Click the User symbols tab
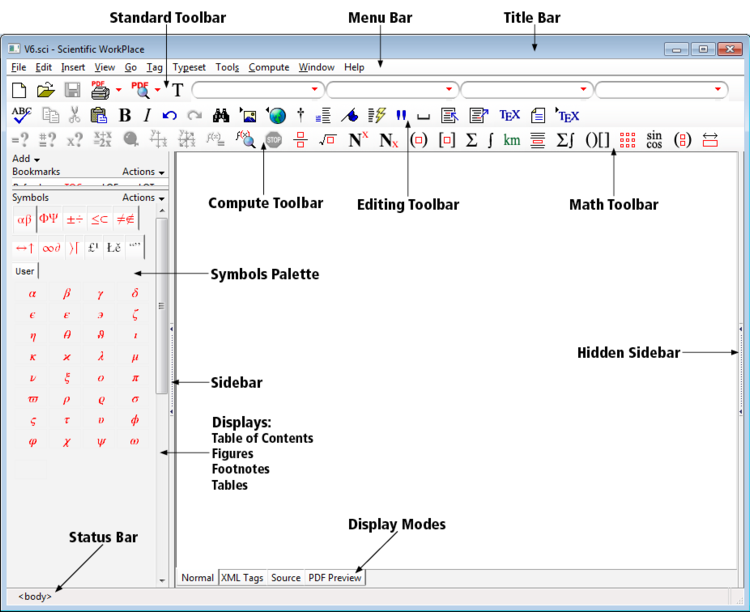750x612 pixels. coord(25,271)
